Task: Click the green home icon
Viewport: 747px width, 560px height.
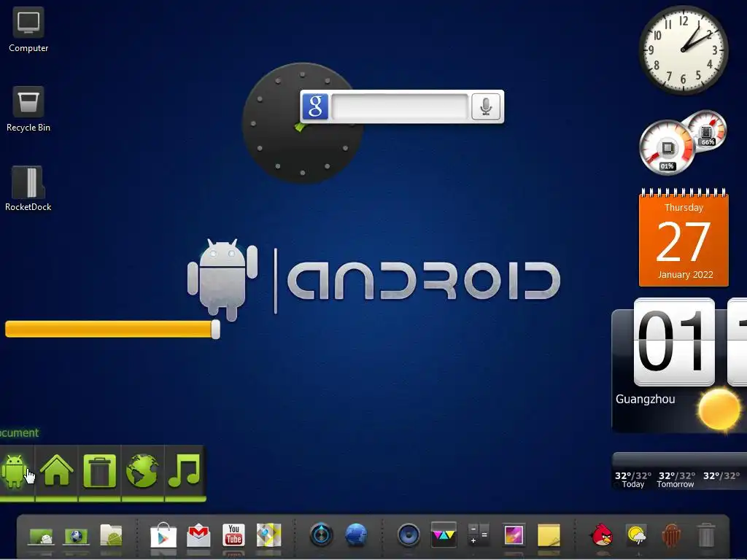Action: click(x=57, y=471)
